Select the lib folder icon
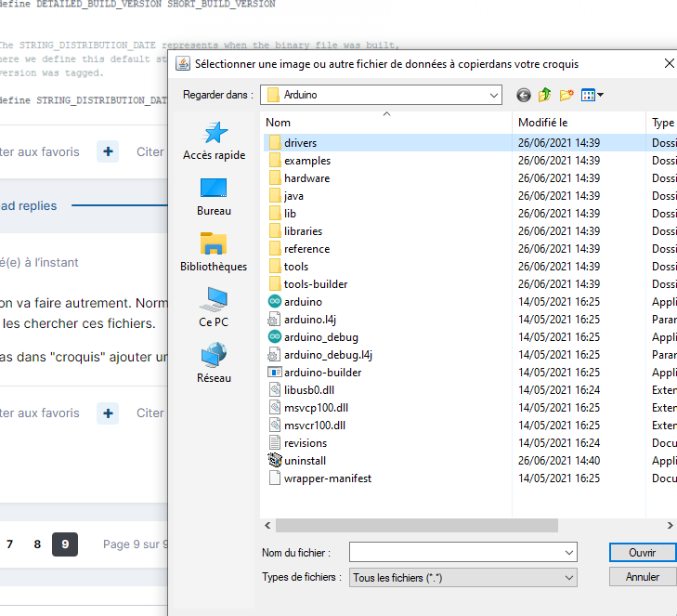Viewport: 677px width, 616px height. 275,214
